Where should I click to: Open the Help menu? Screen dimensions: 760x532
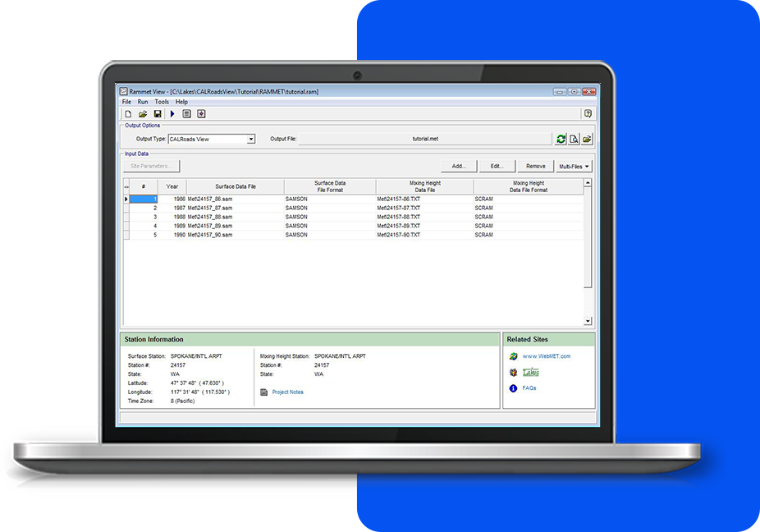tap(181, 102)
